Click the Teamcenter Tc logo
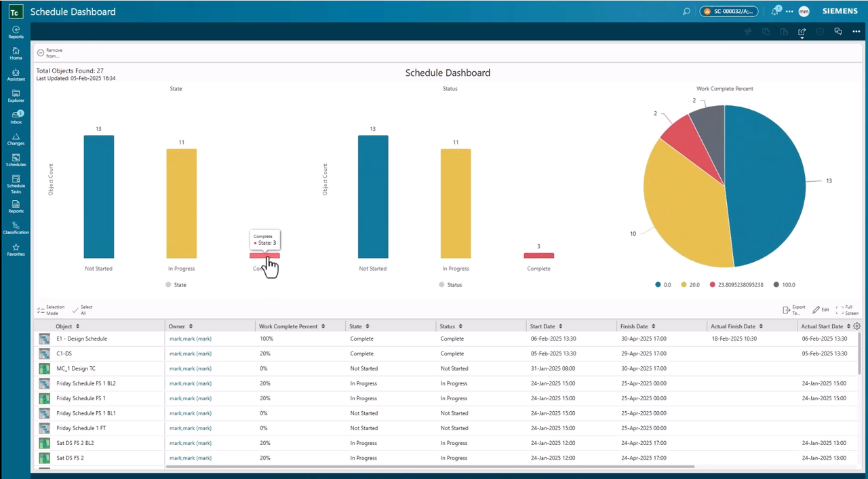868x479 pixels. (16, 12)
